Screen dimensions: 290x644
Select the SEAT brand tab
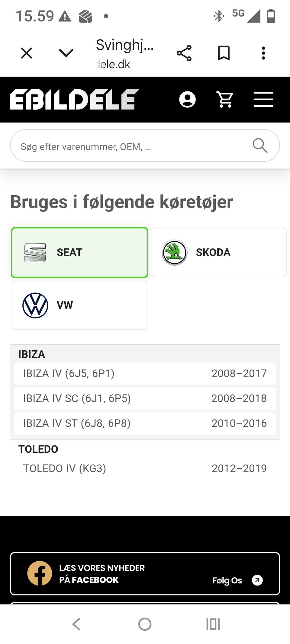tap(79, 252)
